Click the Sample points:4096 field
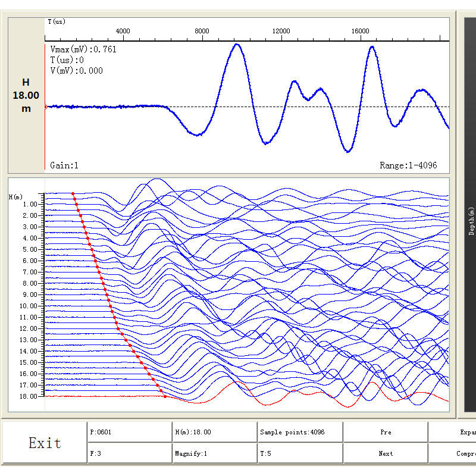The image size is (476, 476). [300, 432]
